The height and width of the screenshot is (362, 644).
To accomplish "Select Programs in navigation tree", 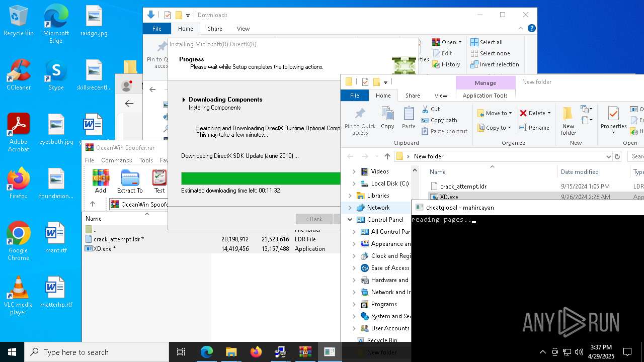I will coord(383,304).
